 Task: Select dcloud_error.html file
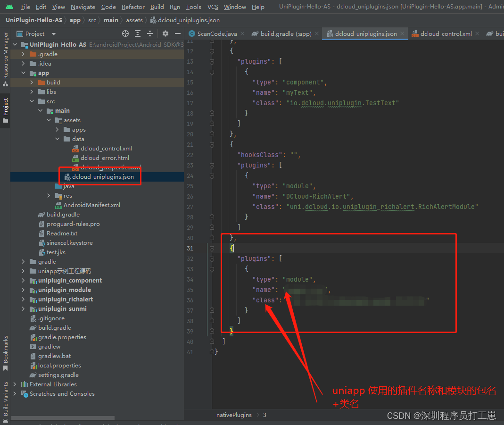click(105, 158)
